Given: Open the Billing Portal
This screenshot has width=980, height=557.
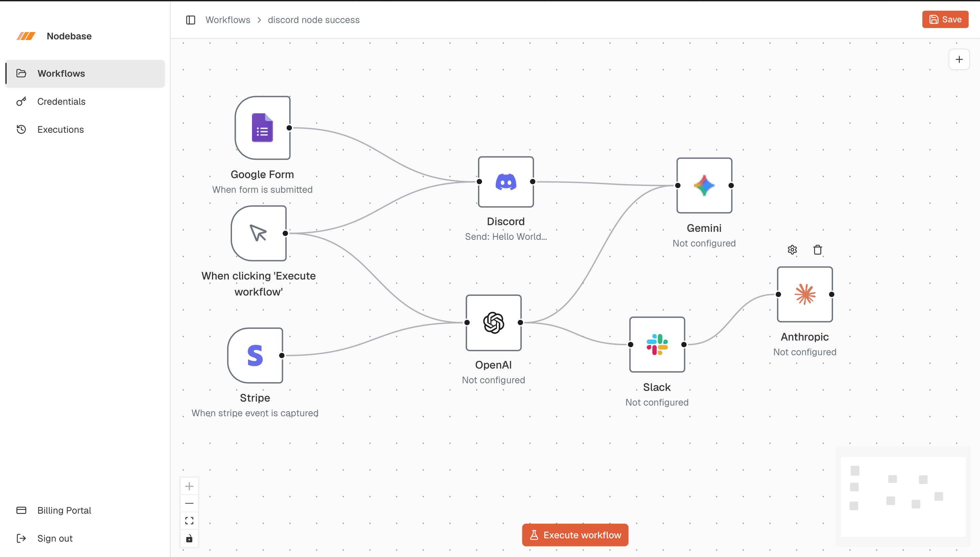Looking at the screenshot, I should pos(85,510).
